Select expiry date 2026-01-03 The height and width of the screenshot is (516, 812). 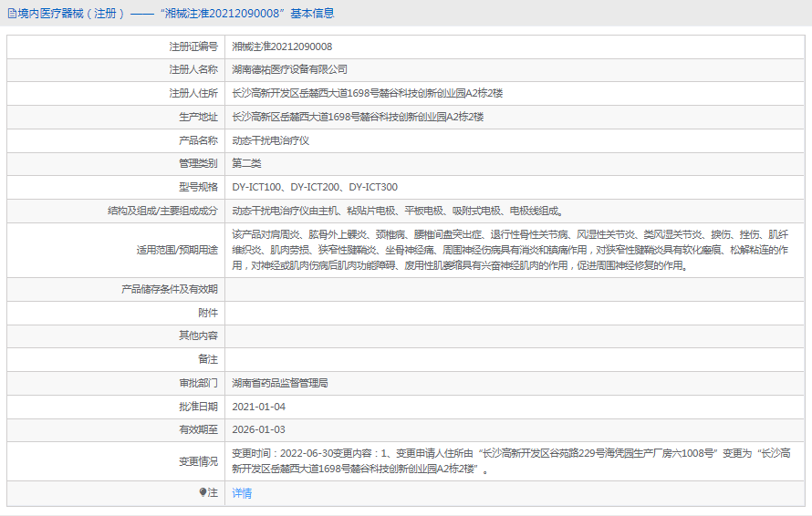259,429
